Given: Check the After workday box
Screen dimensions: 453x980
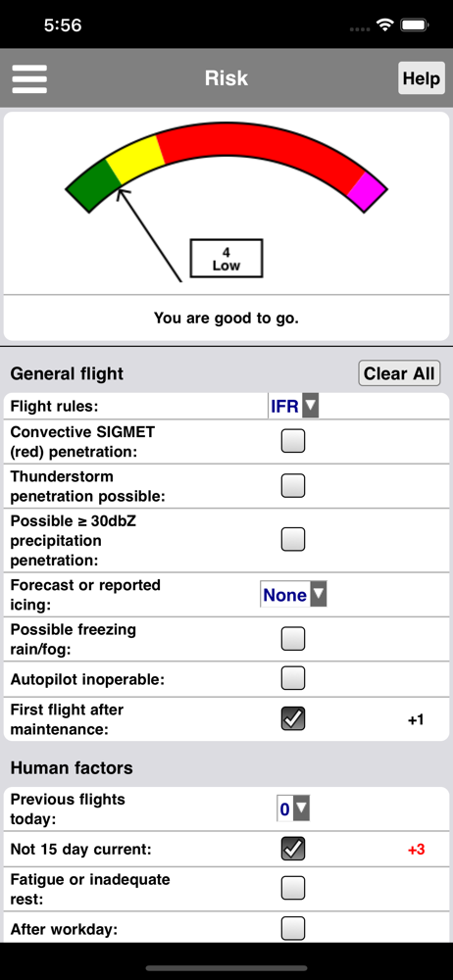Looking at the screenshot, I should click(293, 929).
